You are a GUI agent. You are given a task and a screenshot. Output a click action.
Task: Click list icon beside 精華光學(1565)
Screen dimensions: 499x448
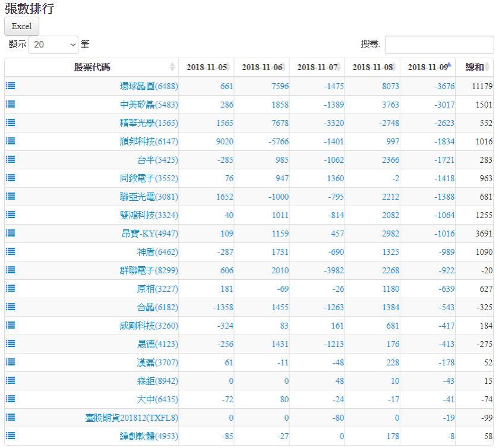click(11, 122)
